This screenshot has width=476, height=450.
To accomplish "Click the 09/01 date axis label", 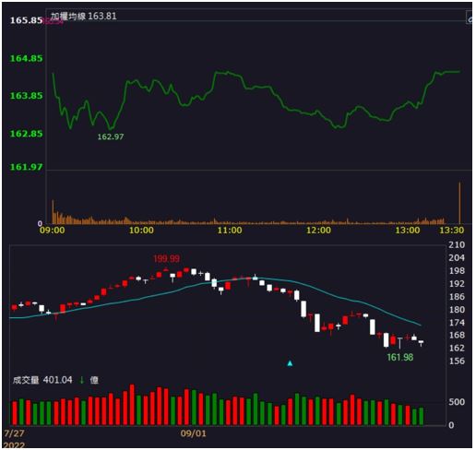I will [193, 433].
